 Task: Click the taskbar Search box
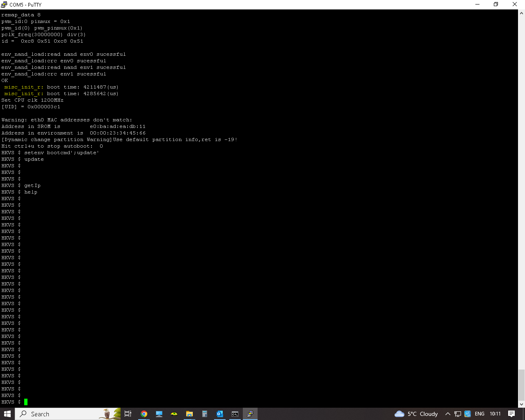click(62, 414)
